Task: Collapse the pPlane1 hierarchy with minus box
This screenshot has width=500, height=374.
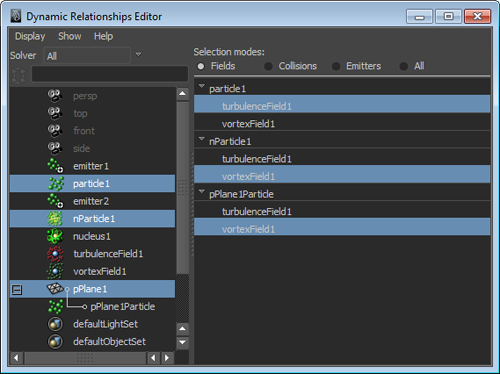Action: pos(17,289)
